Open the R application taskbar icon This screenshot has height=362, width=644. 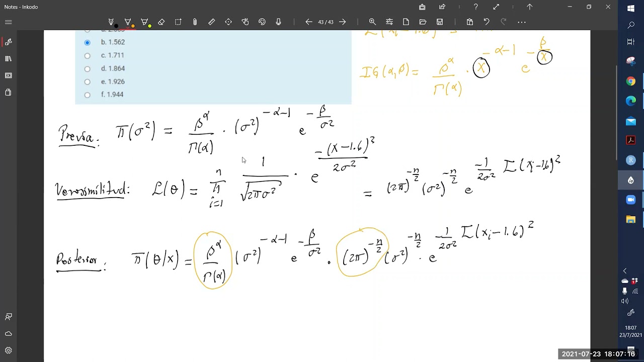[x=631, y=160]
